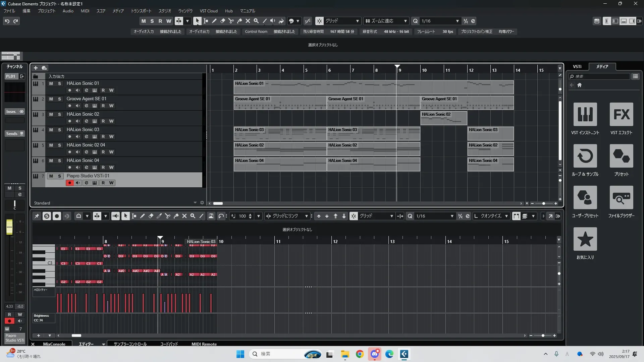Image resolution: width=644 pixels, height=362 pixels.
Task: Disable record enable on Piapro Studio VSTi track
Action: [69, 183]
